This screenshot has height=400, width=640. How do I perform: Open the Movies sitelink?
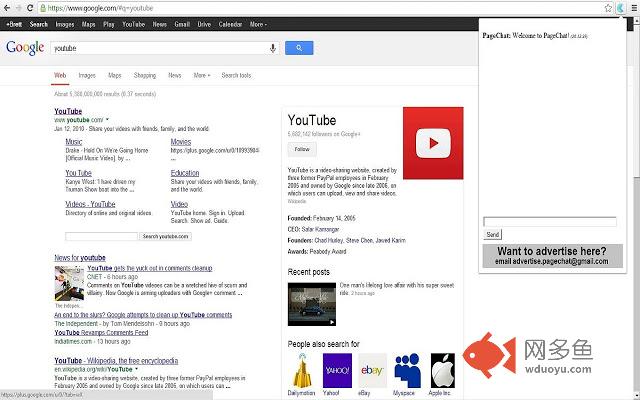[181, 142]
